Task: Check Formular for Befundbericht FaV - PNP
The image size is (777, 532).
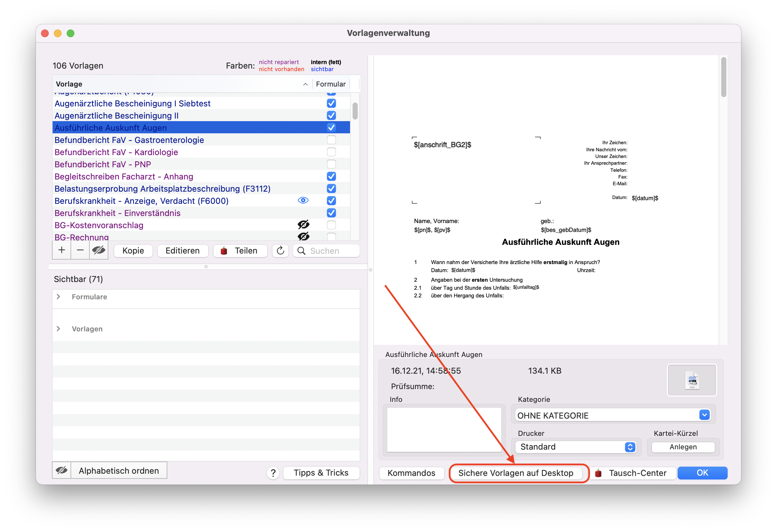Action: [331, 164]
